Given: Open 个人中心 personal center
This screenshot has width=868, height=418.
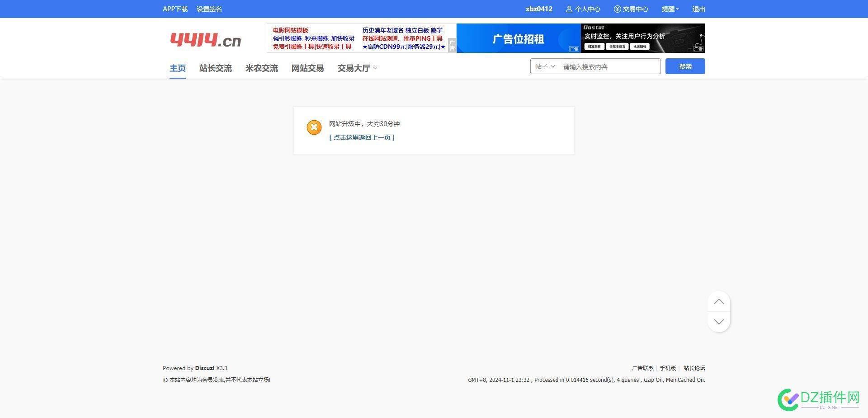Looking at the screenshot, I should (583, 9).
